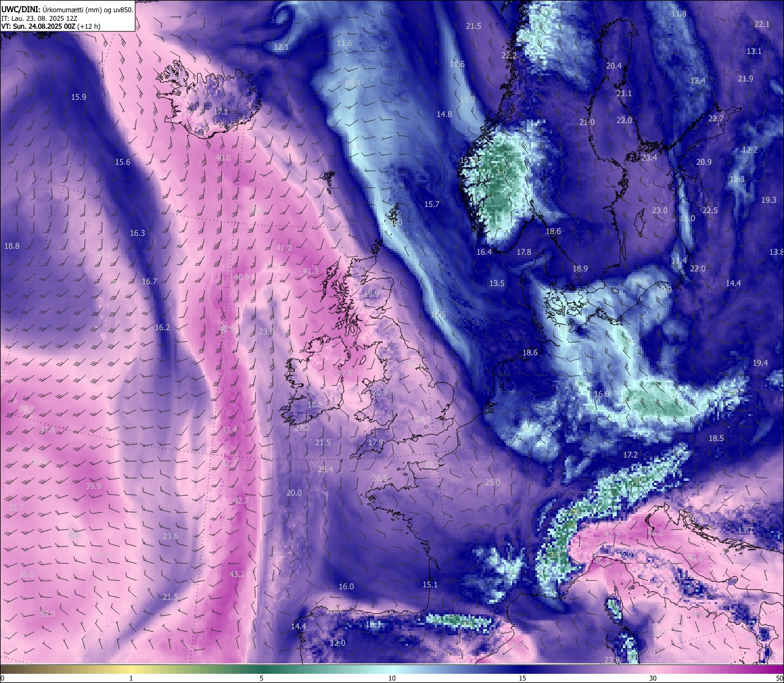Click the 25.4 value south of Ireland

(x=325, y=469)
